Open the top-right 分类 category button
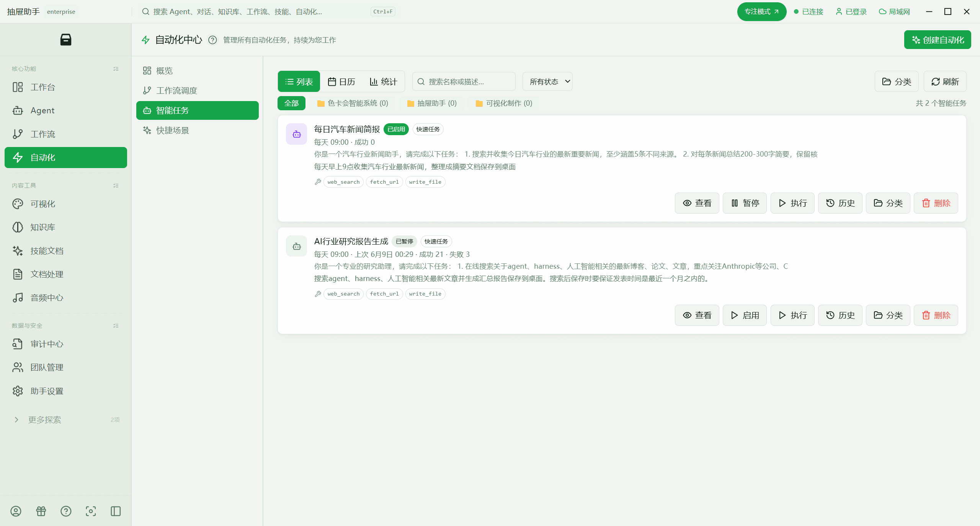Image resolution: width=980 pixels, height=526 pixels. (897, 82)
